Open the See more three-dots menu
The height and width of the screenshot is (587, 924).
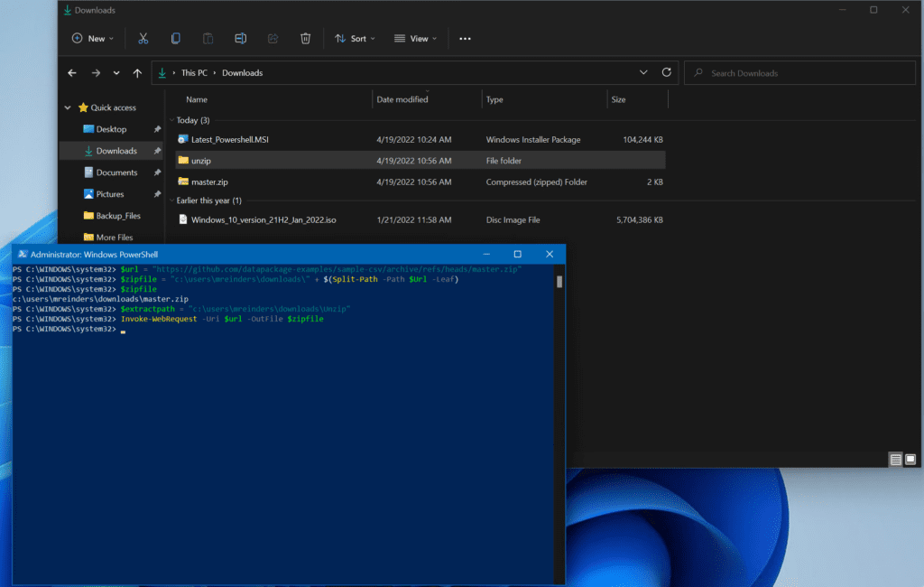465,39
